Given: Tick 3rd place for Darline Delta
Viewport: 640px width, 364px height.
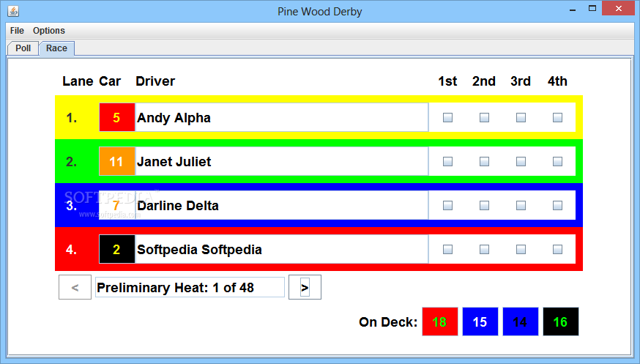Looking at the screenshot, I should (x=521, y=205).
